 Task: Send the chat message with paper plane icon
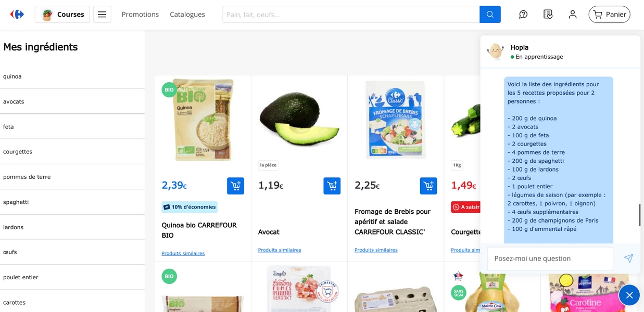tap(628, 258)
